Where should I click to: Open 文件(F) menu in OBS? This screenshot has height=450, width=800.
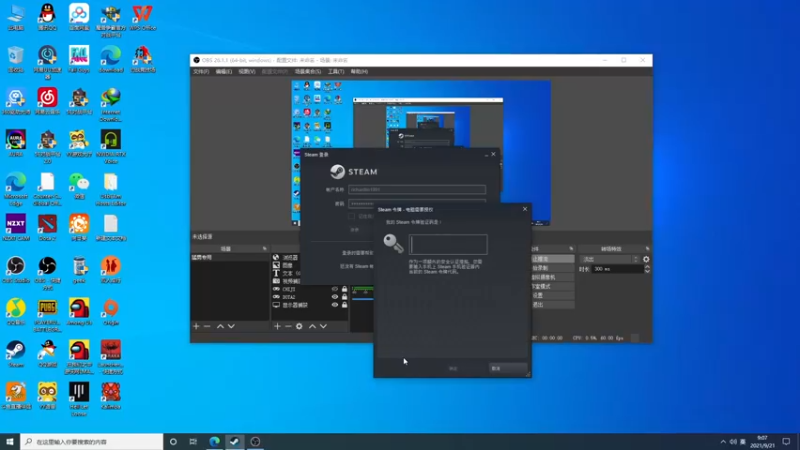coord(201,71)
